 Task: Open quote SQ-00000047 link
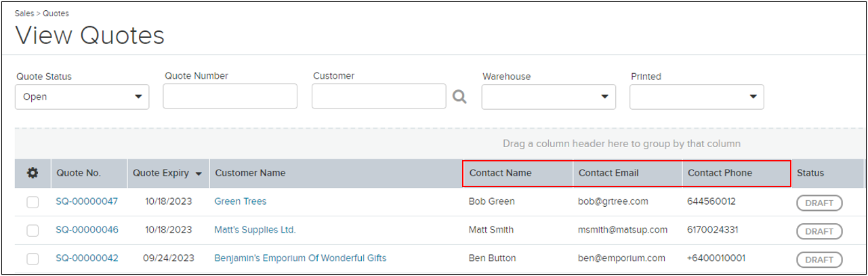pyautogui.click(x=87, y=201)
